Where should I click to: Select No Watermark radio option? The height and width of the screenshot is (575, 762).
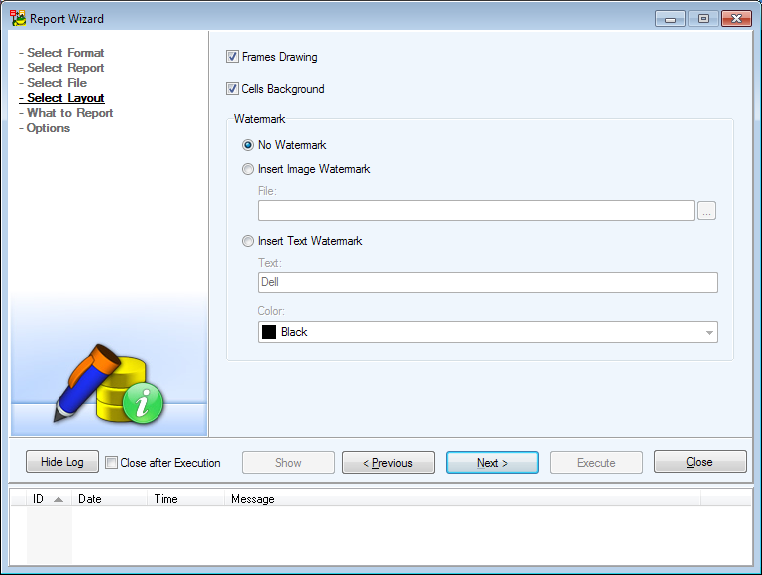pos(248,145)
